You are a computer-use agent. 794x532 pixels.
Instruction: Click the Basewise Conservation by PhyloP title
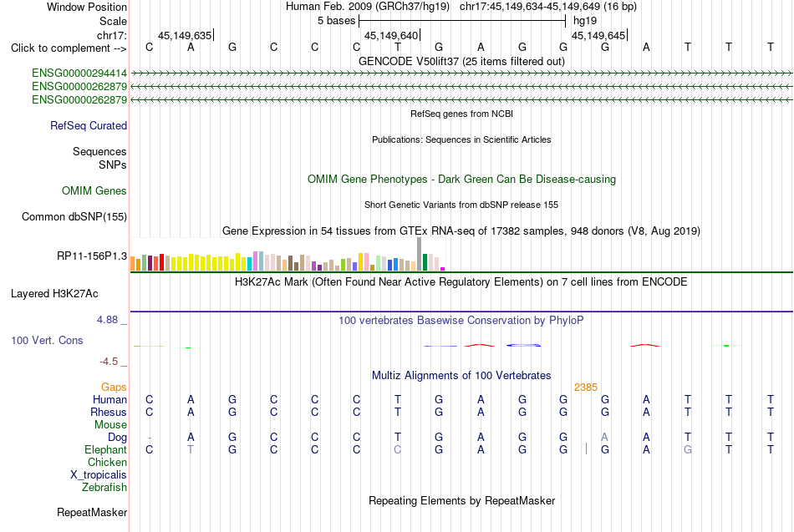(x=461, y=321)
